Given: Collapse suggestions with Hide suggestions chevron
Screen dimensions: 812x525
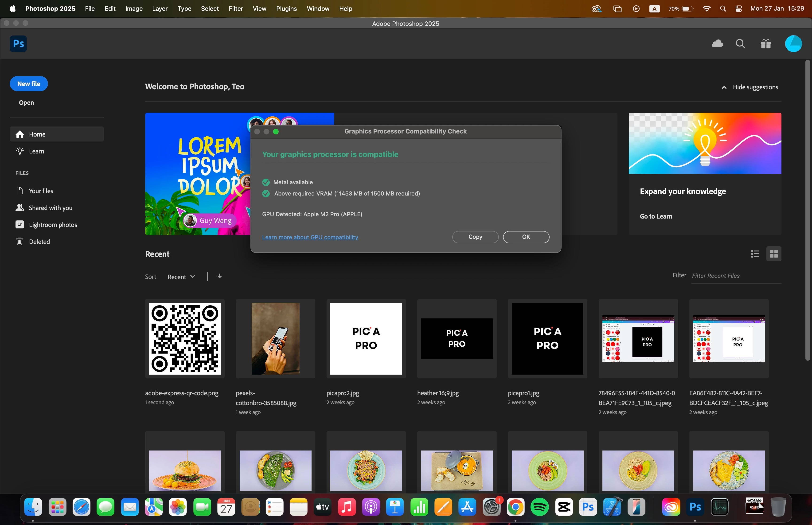Looking at the screenshot, I should 724,87.
